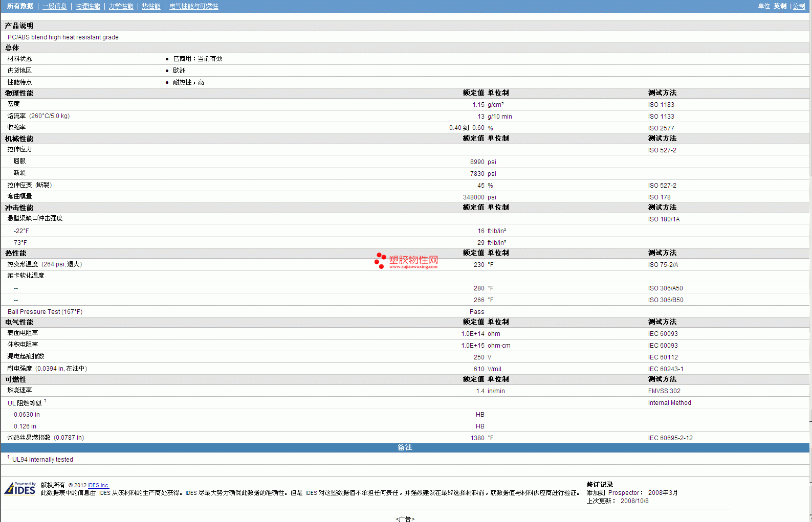Select the text 'ISO 1133'
The width and height of the screenshot is (812, 522).
[661, 117]
